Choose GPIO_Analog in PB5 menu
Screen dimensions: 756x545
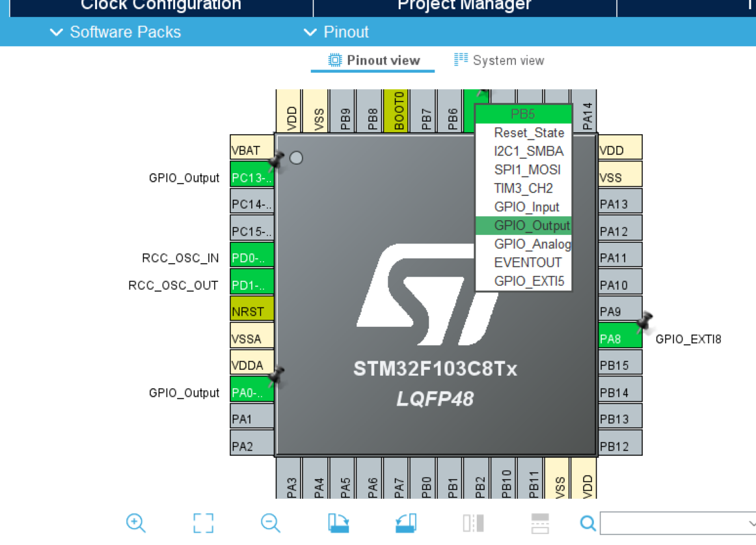524,244
